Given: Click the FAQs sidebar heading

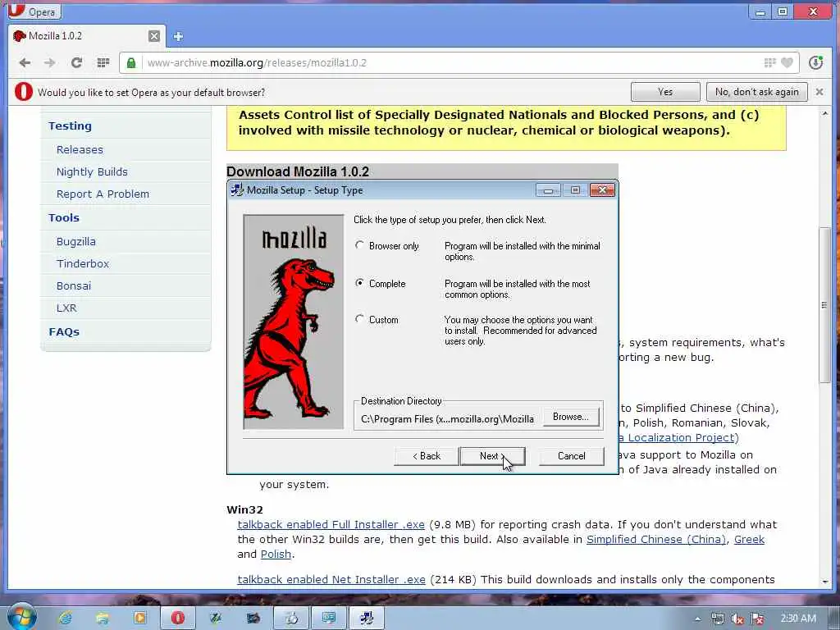Looking at the screenshot, I should point(64,331).
